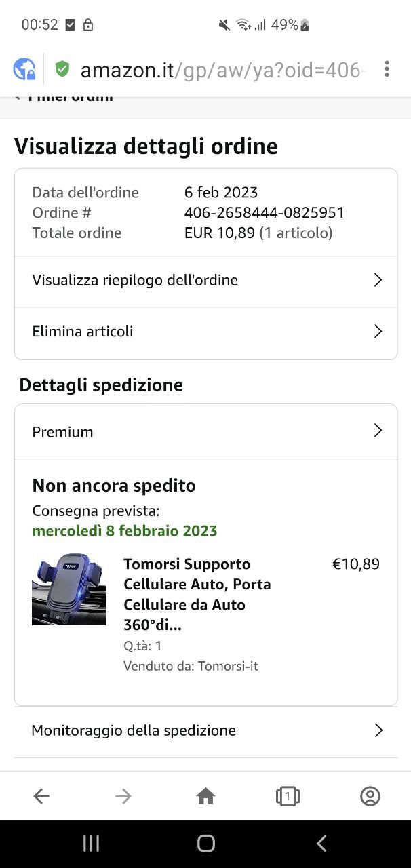Expand Elimina articoli chevron
Viewport: 411px width, 868px height.
pyautogui.click(x=378, y=332)
